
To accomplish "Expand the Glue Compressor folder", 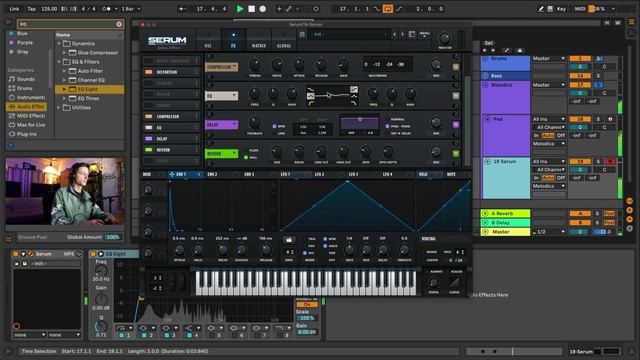I will pos(64,53).
